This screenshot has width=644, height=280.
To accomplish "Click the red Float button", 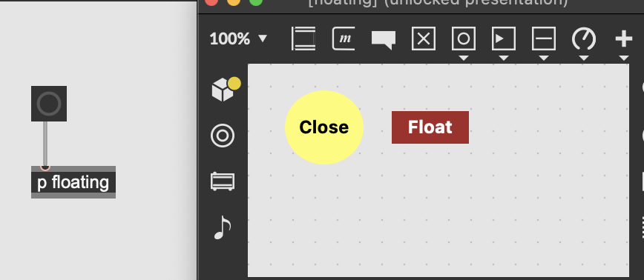I will (430, 127).
